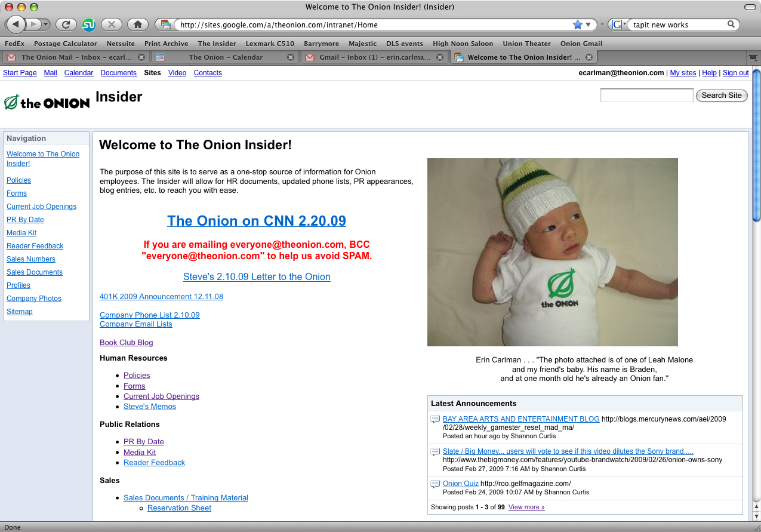Viewport: 761px width, 532px height.
Task: Switch to the Gmail Inbox (1) tab
Action: pyautogui.click(x=375, y=57)
